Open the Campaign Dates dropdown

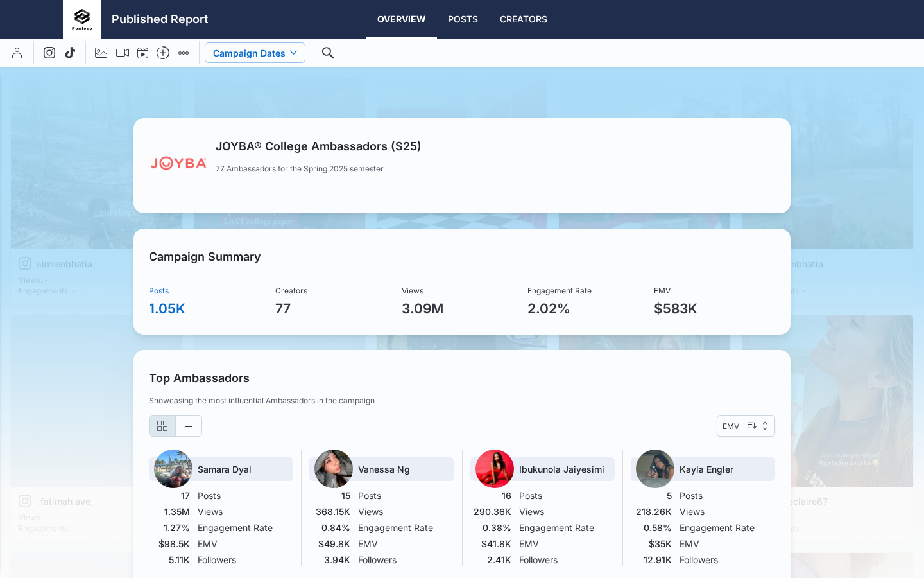(x=255, y=53)
